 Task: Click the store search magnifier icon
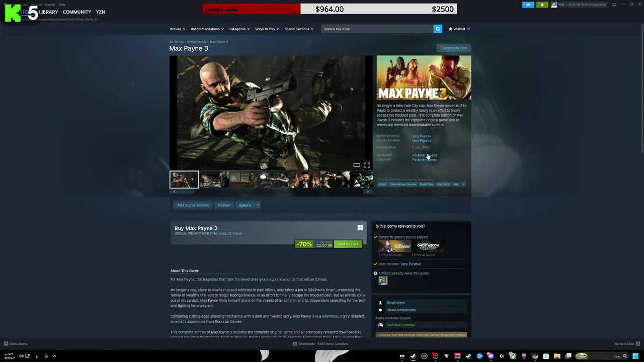pyautogui.click(x=438, y=29)
